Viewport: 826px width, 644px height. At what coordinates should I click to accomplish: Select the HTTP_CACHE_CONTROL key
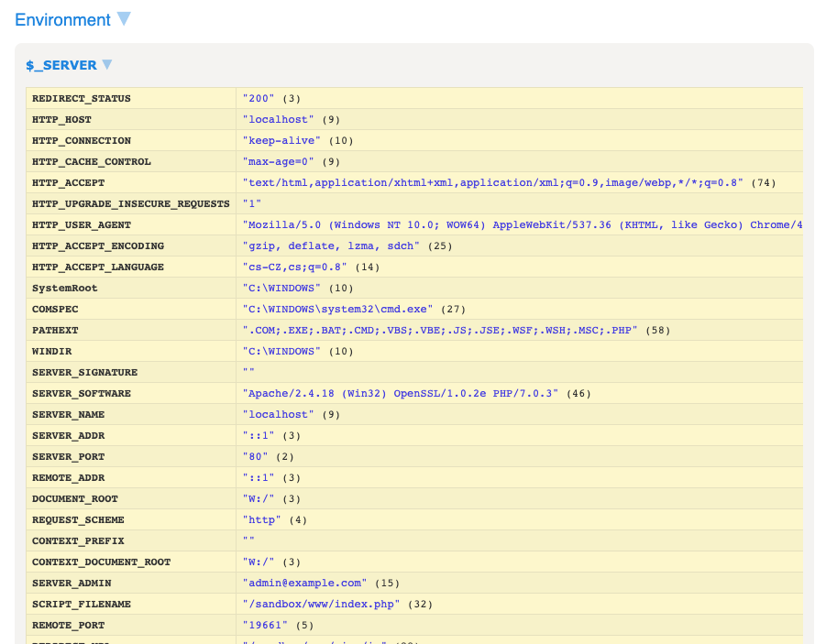[x=91, y=161]
